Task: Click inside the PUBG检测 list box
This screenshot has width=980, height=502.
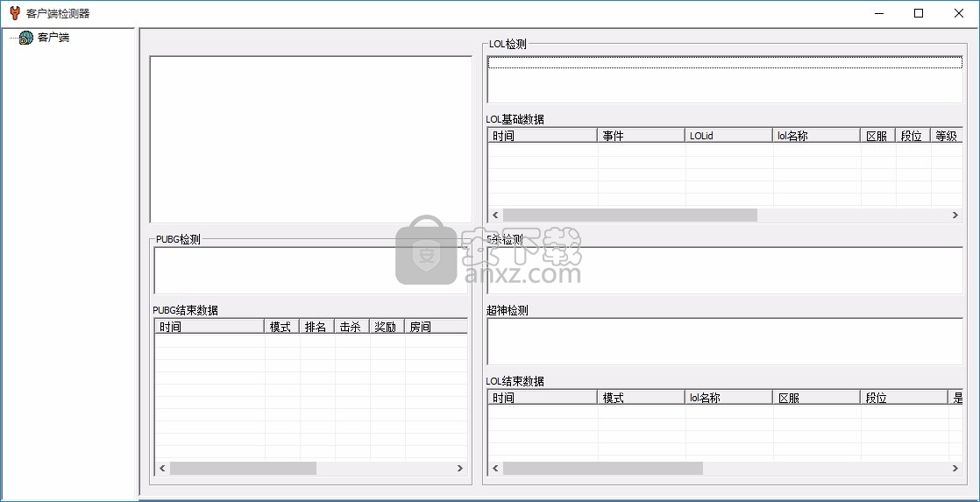Action: click(310, 271)
